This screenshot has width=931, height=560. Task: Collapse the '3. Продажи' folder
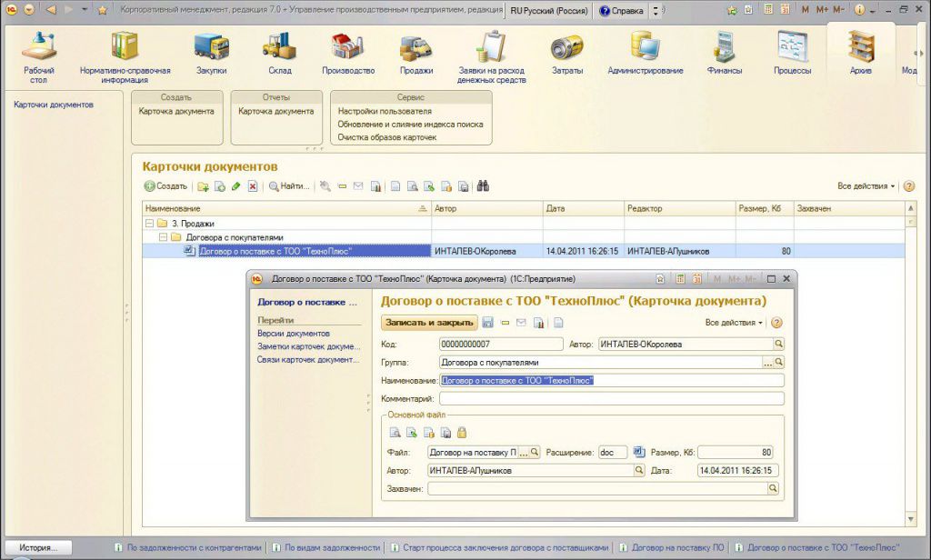tap(150, 224)
